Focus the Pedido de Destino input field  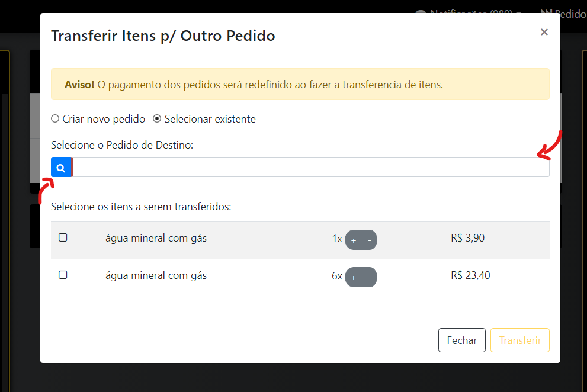pos(308,168)
